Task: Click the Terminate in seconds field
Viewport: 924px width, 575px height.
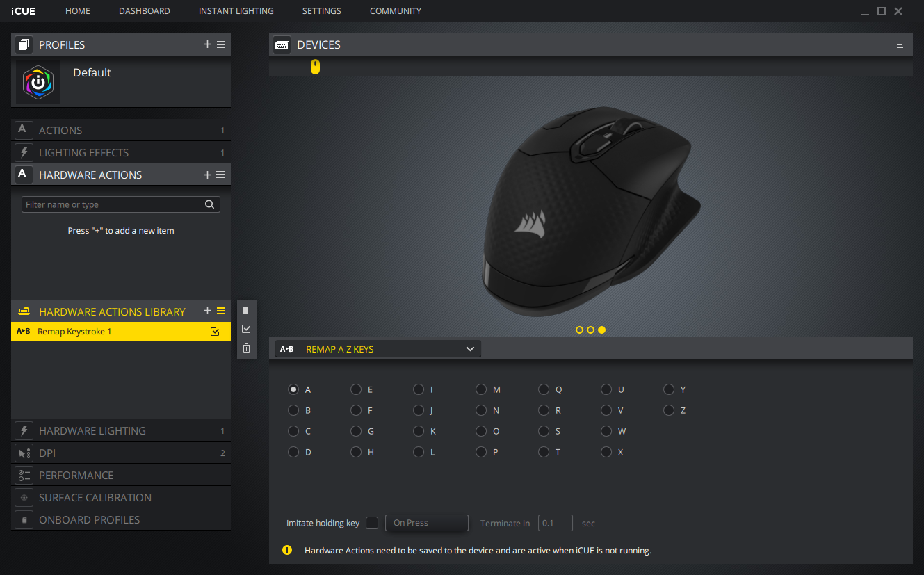Action: coord(556,523)
